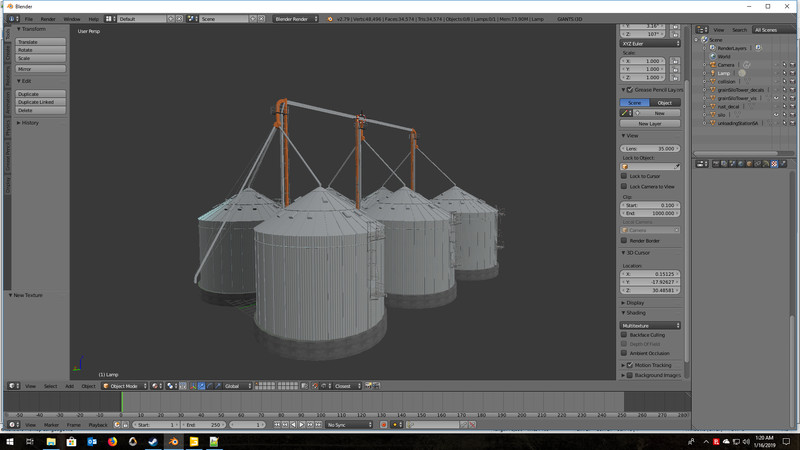Expand the Display panel section
The width and height of the screenshot is (800, 450).
tap(636, 302)
